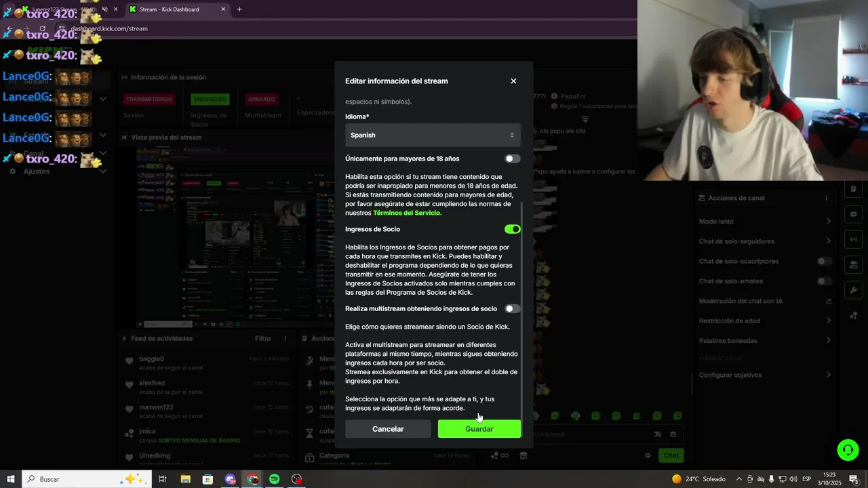
Task: Open the broadcast signal icon in right sidebar
Action: (x=853, y=239)
